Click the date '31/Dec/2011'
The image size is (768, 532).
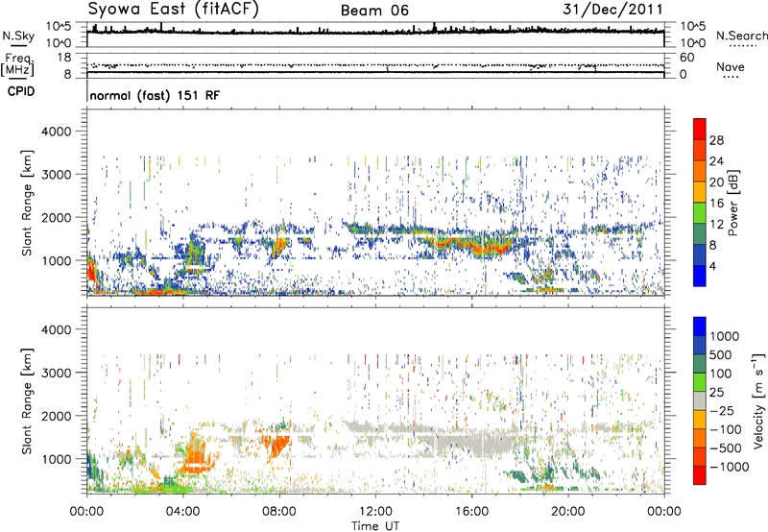click(612, 9)
